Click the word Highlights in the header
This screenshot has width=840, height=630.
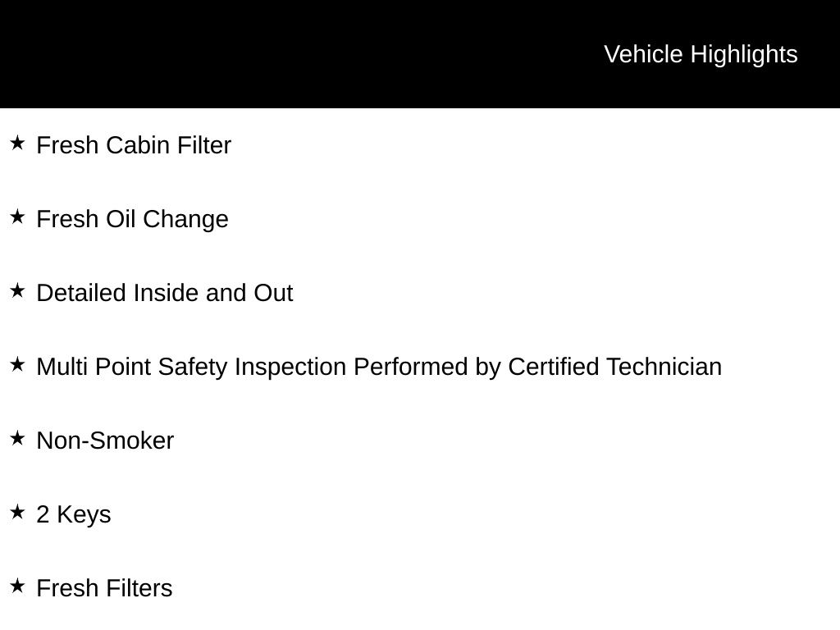[743, 54]
